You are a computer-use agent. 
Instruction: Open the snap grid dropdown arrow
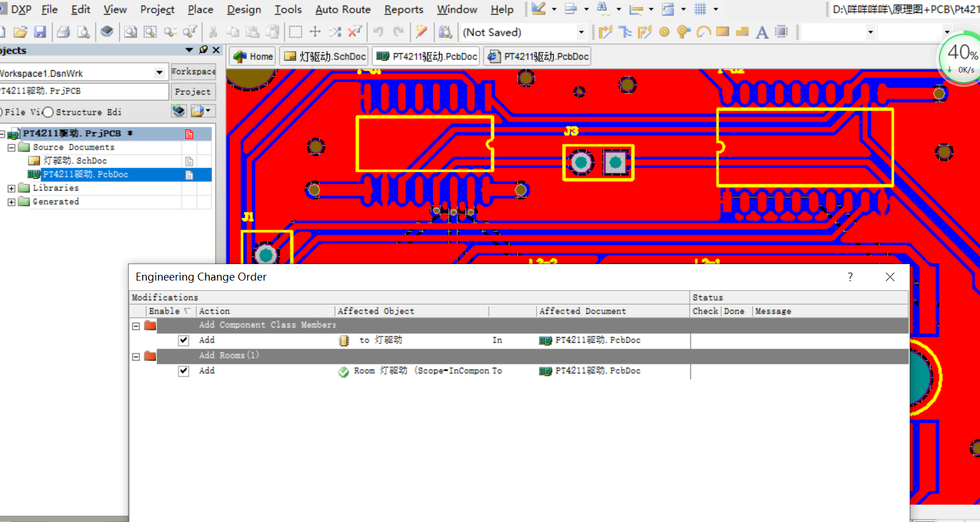pos(716,9)
